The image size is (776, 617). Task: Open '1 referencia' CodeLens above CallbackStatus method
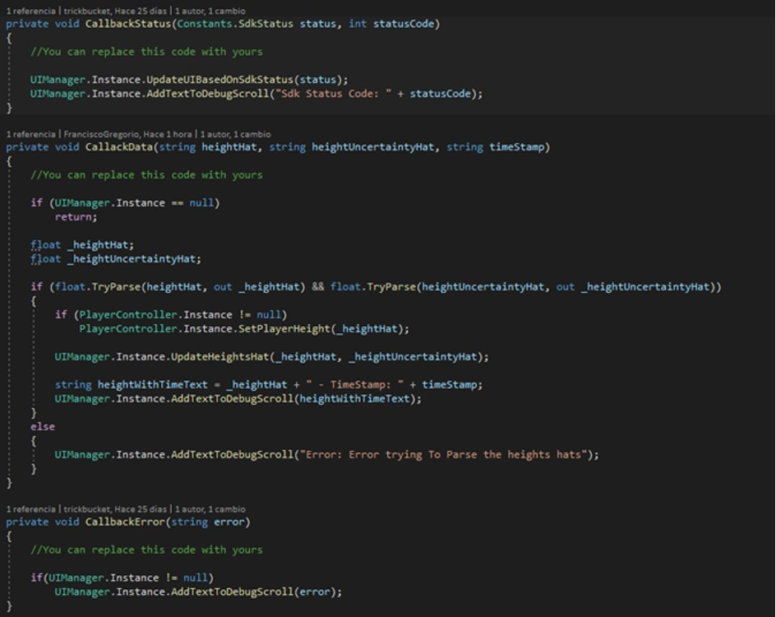29,11
